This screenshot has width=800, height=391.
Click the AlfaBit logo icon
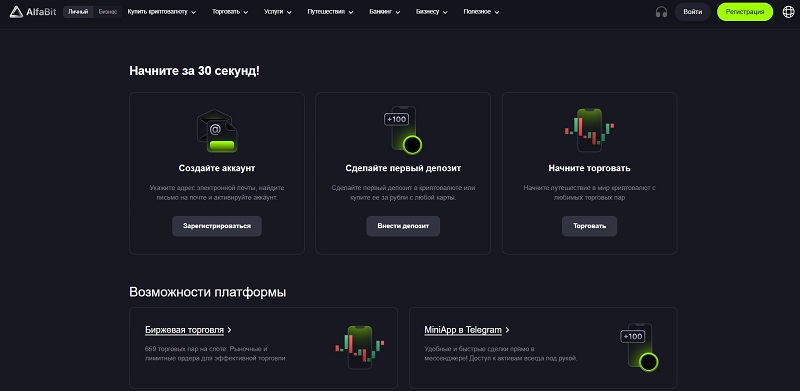tap(16, 11)
